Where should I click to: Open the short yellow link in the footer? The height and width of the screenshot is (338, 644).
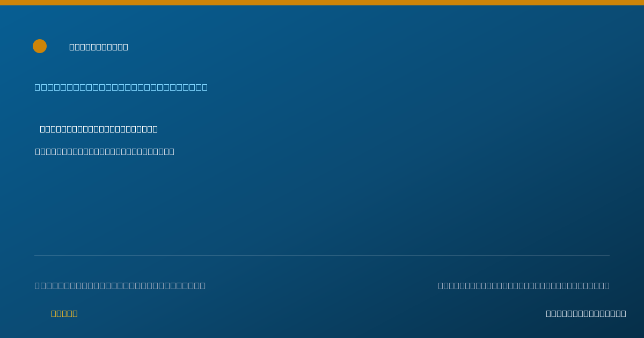point(64,313)
